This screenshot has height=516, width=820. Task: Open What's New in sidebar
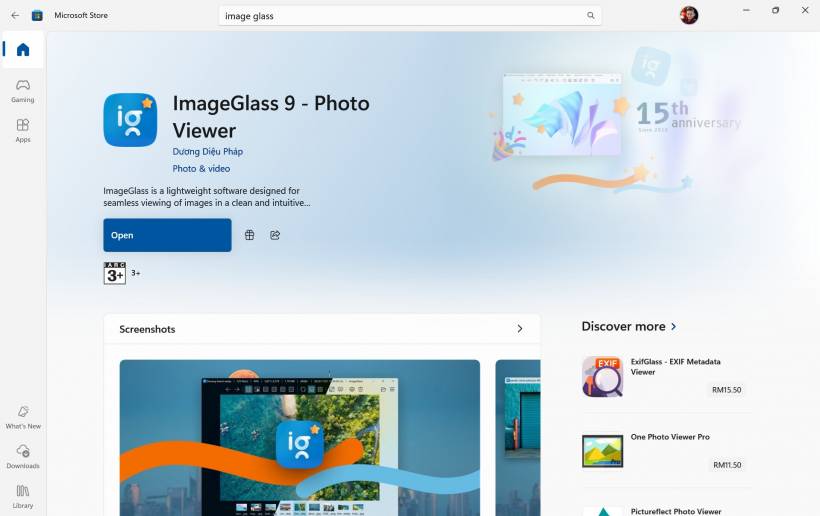click(23, 416)
